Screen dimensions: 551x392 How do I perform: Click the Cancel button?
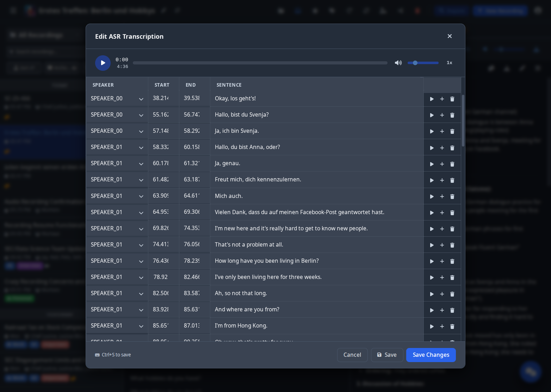(352, 355)
